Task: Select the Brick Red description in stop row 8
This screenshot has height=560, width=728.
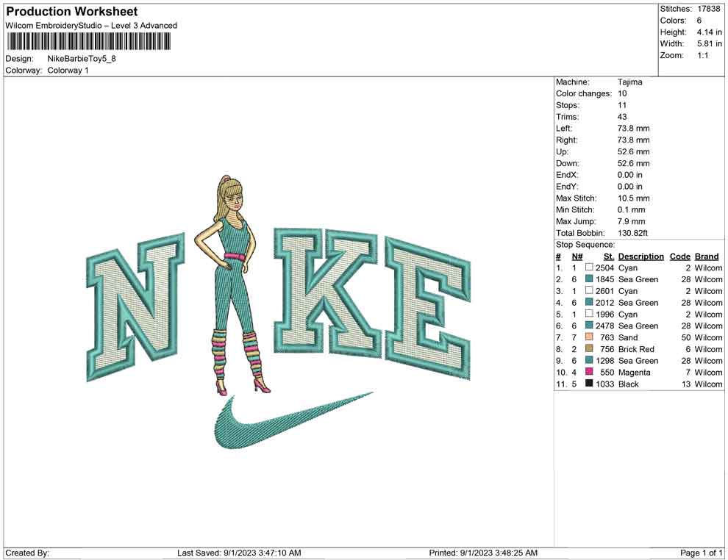Action: (636, 349)
